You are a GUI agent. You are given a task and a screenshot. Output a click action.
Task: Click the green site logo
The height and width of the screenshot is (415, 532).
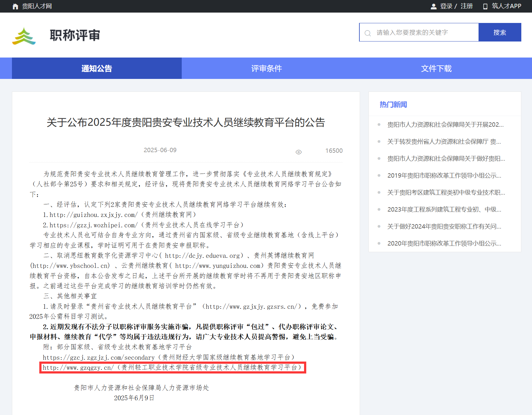click(x=24, y=36)
